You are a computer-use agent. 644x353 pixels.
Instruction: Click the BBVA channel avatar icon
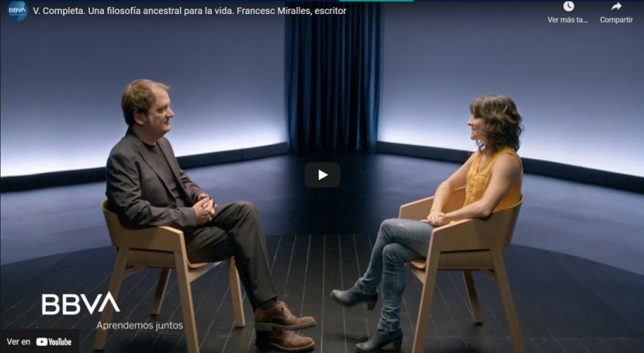[x=17, y=10]
